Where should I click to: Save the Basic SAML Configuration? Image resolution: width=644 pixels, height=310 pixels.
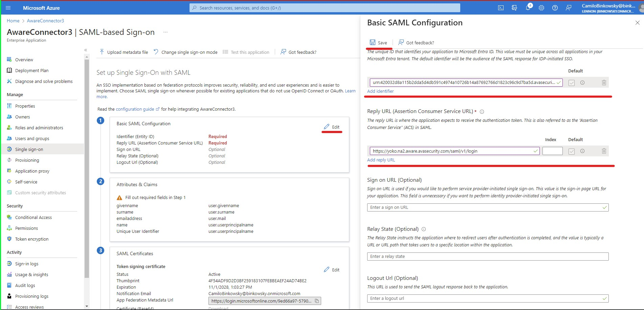click(379, 42)
